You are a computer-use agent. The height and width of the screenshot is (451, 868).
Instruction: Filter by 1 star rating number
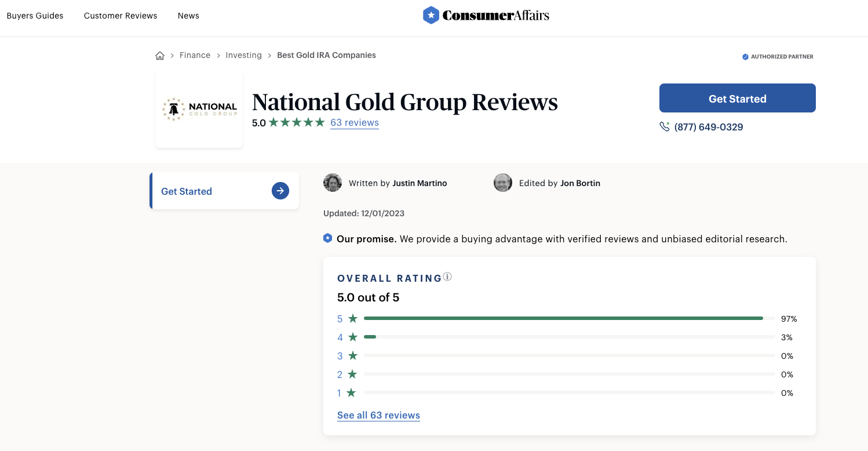pyautogui.click(x=340, y=393)
